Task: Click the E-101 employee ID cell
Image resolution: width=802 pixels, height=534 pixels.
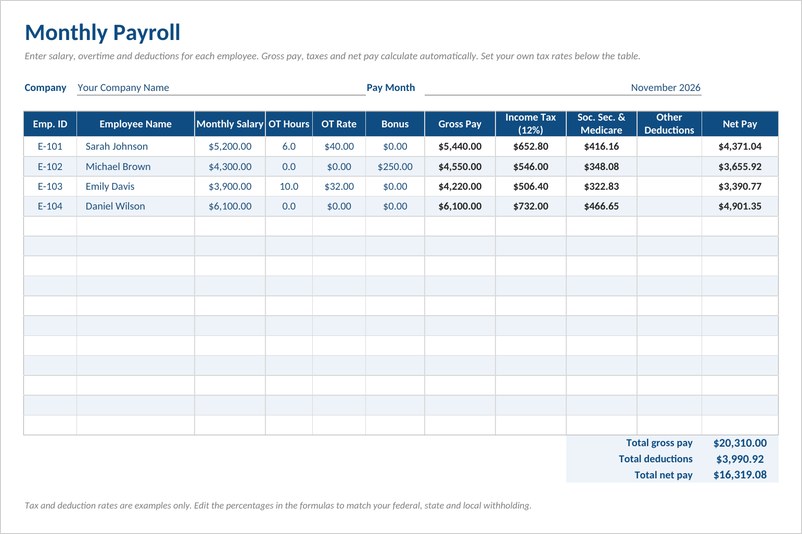Action: point(50,146)
